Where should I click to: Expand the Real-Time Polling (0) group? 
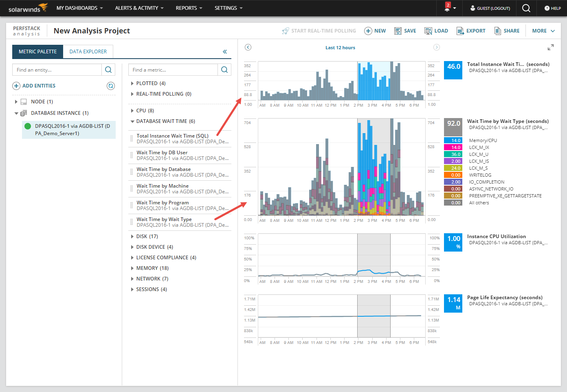click(x=132, y=94)
